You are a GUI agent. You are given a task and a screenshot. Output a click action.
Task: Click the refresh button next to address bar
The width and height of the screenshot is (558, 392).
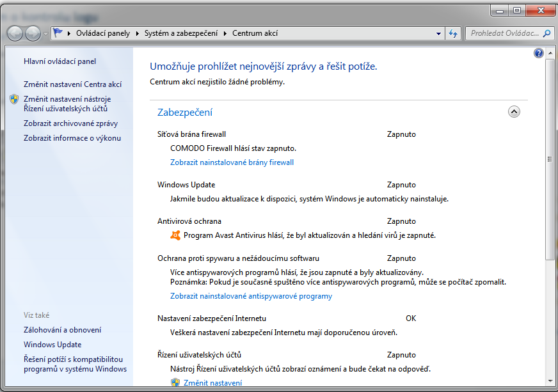point(453,33)
